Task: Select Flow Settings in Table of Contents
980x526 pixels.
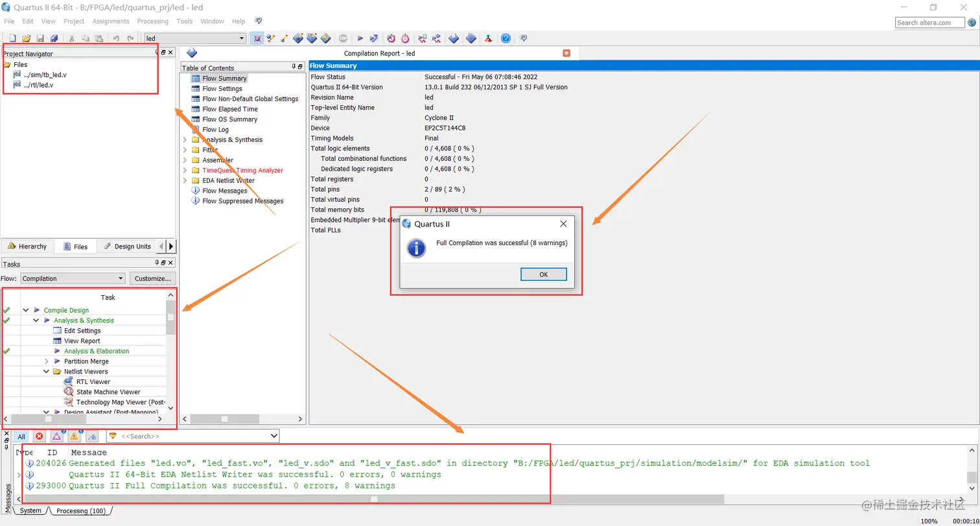Action: (x=222, y=89)
